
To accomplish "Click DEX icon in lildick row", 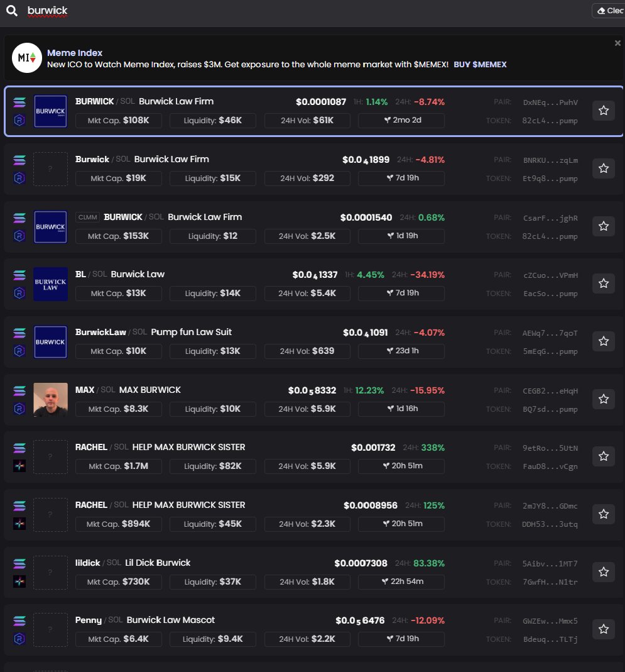I will pyautogui.click(x=19, y=581).
